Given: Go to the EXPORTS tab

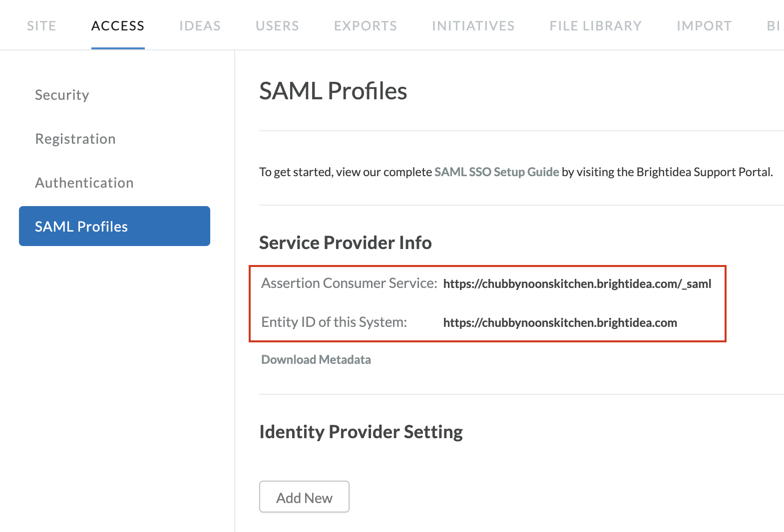Looking at the screenshot, I should 366,26.
